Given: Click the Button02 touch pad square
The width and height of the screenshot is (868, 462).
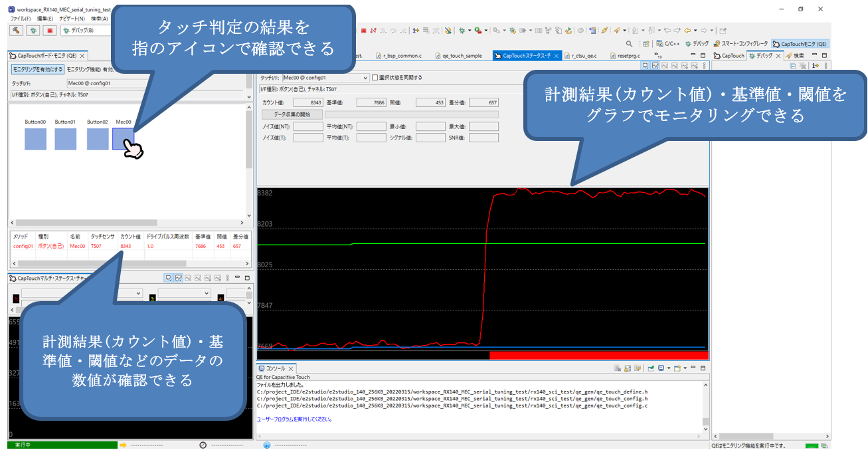Looking at the screenshot, I should tap(97, 139).
